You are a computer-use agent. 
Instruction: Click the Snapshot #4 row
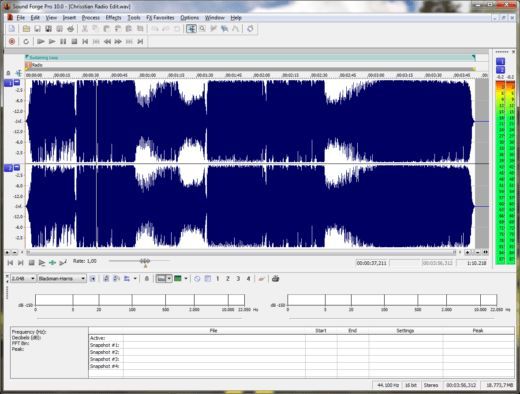pos(301,366)
